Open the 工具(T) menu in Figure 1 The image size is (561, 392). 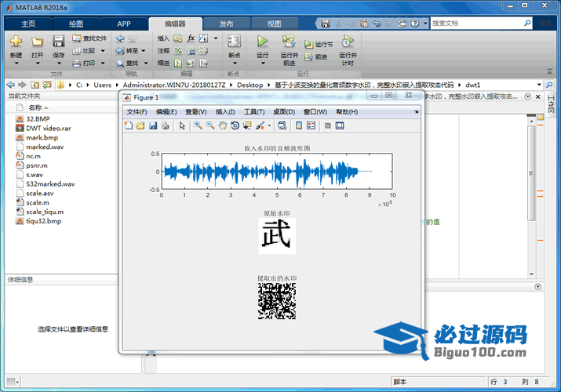[254, 112]
